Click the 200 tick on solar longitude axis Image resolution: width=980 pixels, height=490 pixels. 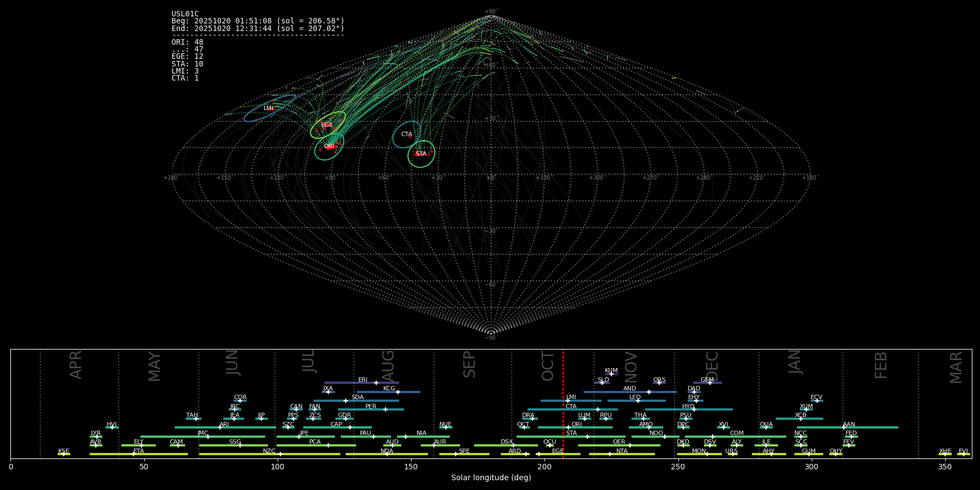[544, 467]
